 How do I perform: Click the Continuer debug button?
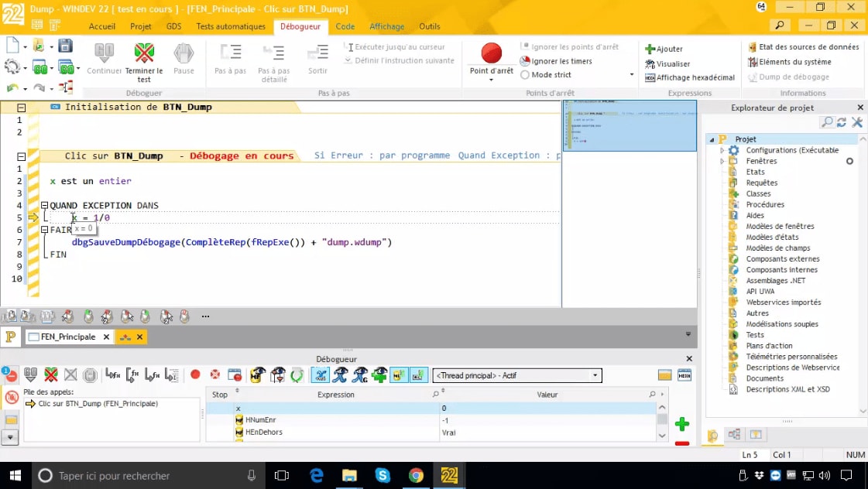(x=104, y=59)
